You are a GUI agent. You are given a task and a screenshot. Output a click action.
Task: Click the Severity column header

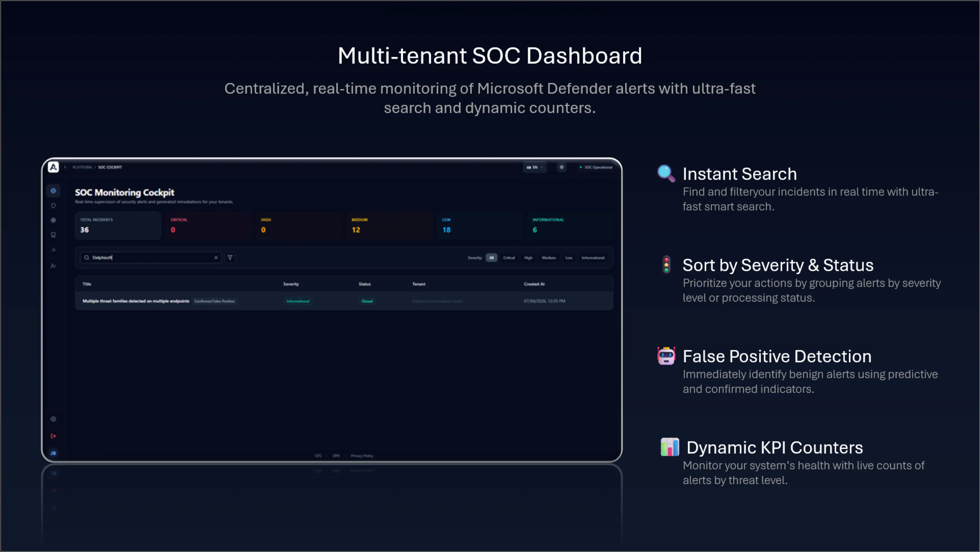coord(291,284)
